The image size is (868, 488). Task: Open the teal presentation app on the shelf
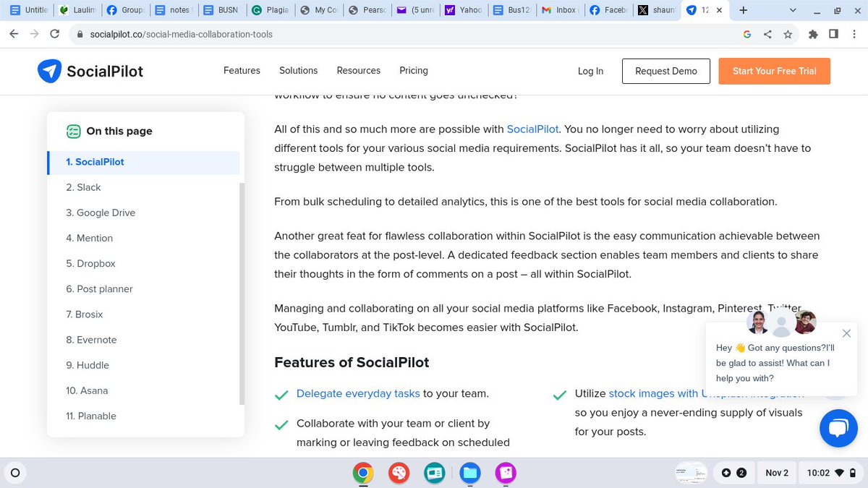[x=434, y=473]
